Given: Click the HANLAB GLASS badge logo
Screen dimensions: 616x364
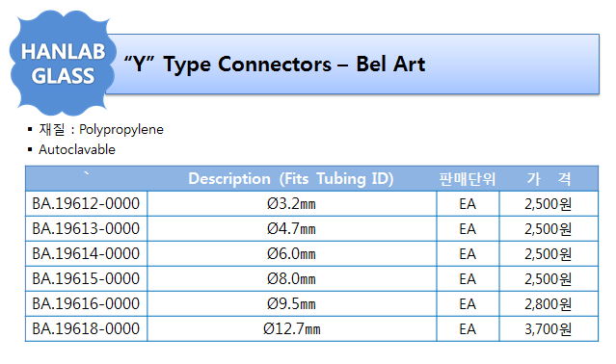Looking at the screenshot, I should coord(63,64).
